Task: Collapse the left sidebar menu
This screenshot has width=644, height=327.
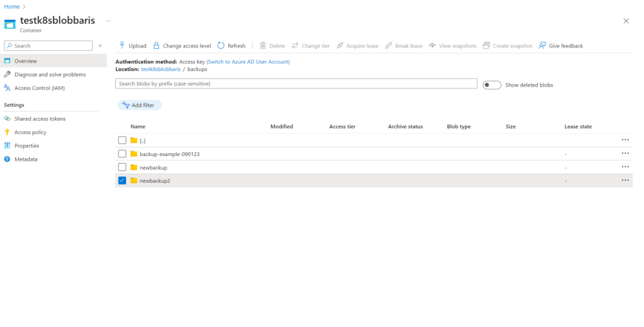Action: (100, 46)
